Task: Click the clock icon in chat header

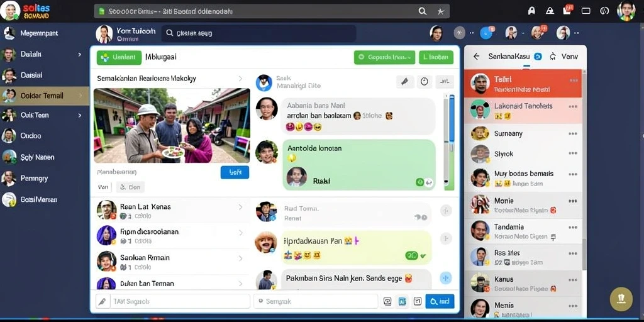Action: click(425, 82)
